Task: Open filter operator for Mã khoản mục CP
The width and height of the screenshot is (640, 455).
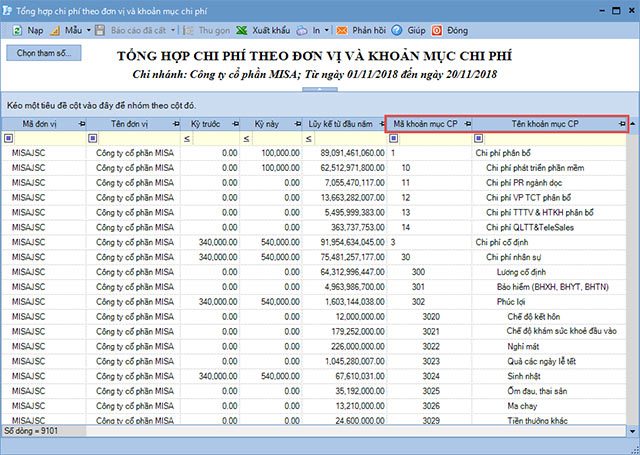Action: 393,139
